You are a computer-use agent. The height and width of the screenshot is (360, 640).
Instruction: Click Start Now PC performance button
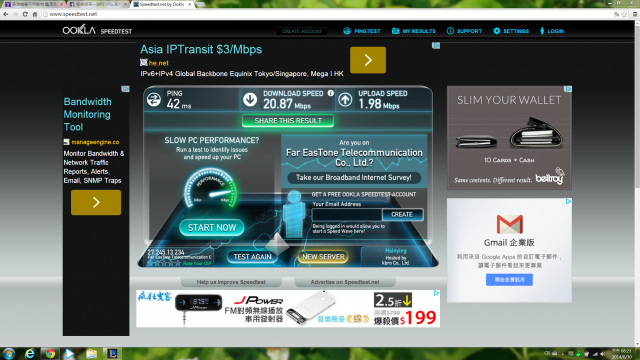pyautogui.click(x=211, y=228)
